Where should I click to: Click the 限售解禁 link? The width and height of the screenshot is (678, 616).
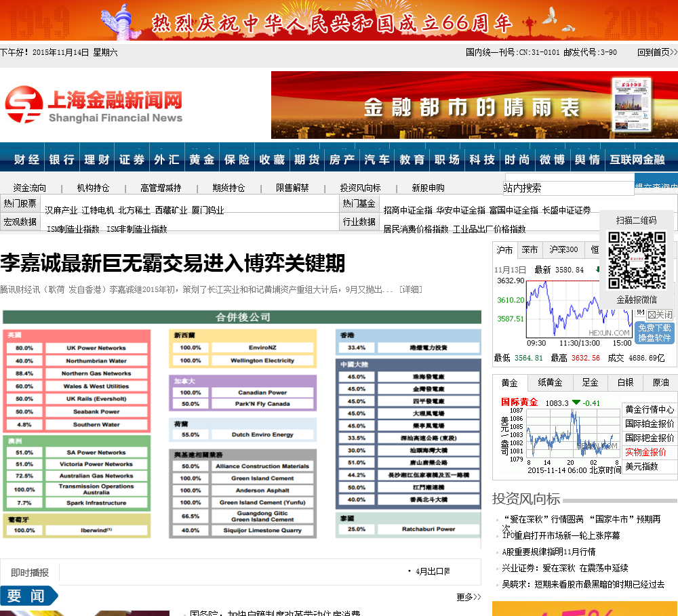pyautogui.click(x=292, y=188)
